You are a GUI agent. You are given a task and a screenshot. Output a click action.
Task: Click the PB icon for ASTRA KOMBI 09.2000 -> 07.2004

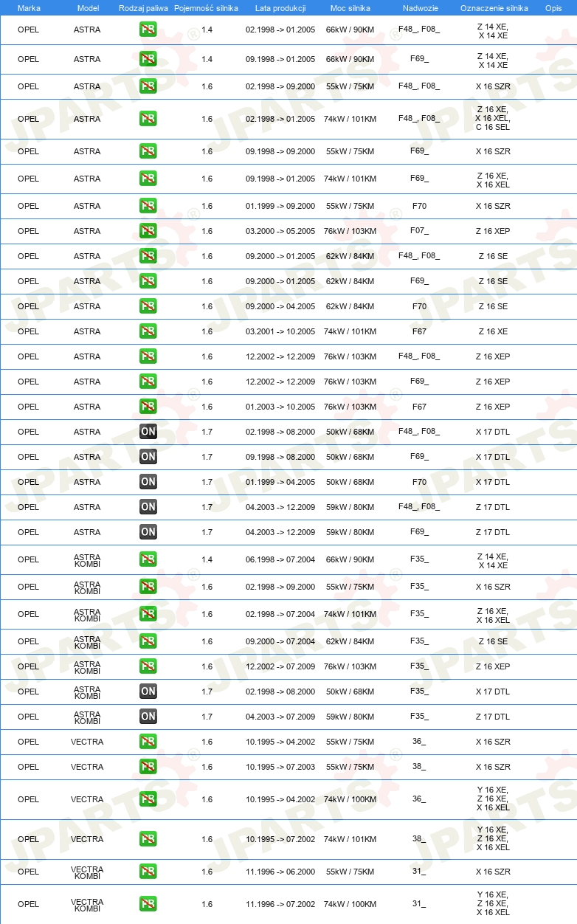click(148, 642)
